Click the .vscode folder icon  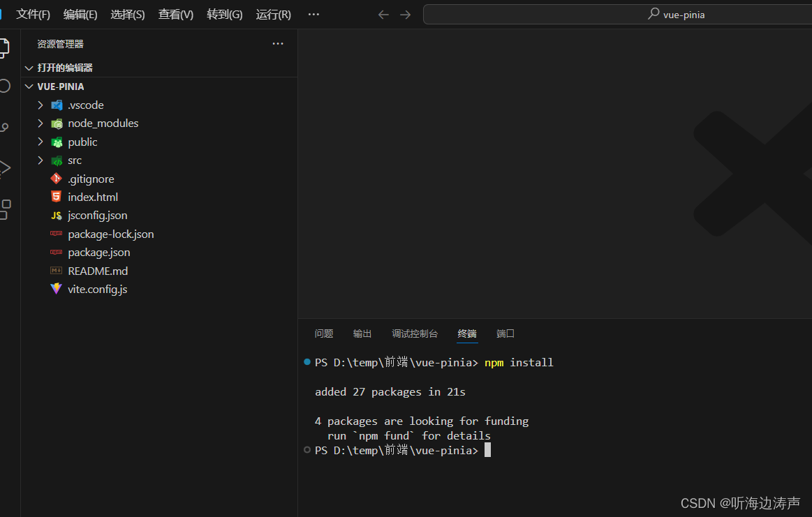click(x=57, y=105)
